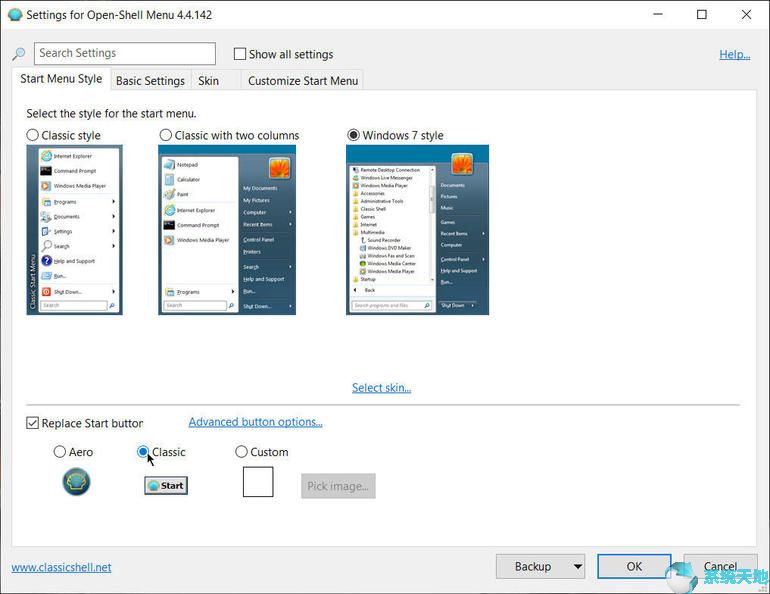Click the empty custom image preview box
The image size is (770, 594).
click(258, 482)
